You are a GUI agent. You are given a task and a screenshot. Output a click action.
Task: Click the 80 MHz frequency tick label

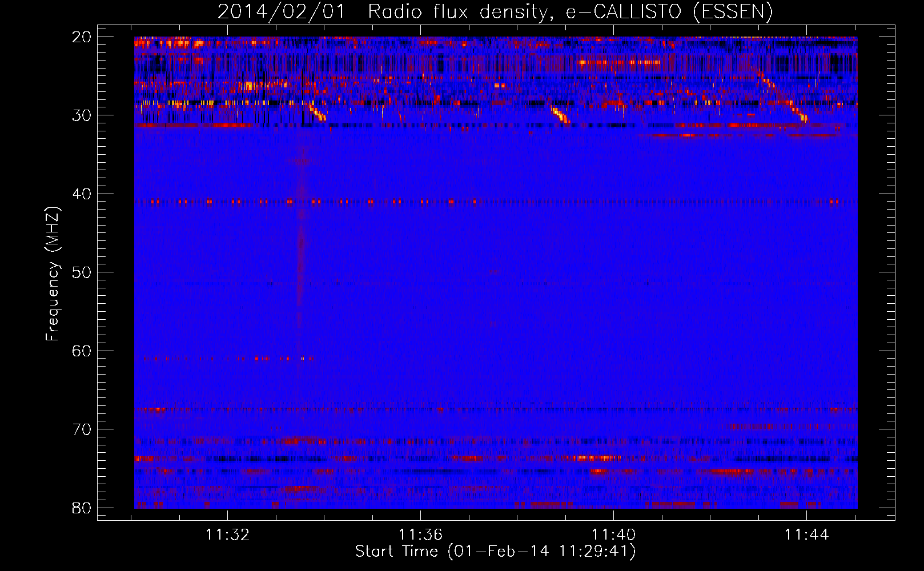pos(82,508)
